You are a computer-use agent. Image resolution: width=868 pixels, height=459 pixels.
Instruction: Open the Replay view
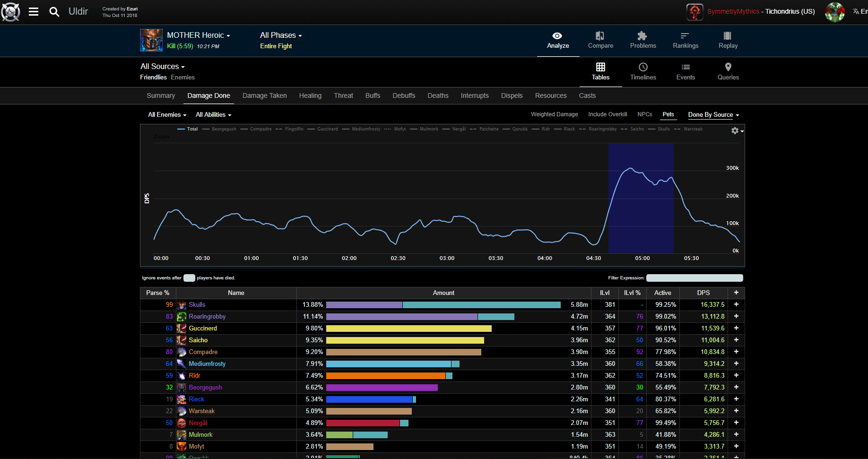click(x=728, y=41)
